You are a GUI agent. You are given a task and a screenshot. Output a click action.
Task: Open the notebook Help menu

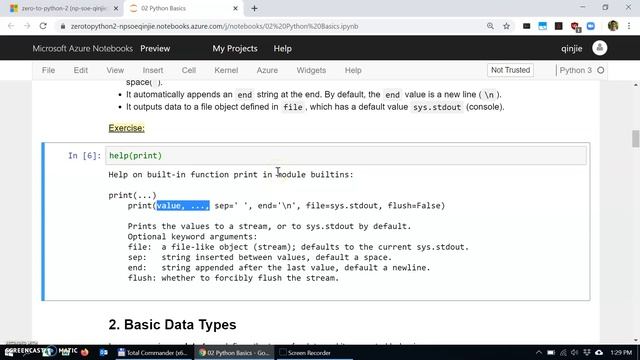tap(353, 70)
